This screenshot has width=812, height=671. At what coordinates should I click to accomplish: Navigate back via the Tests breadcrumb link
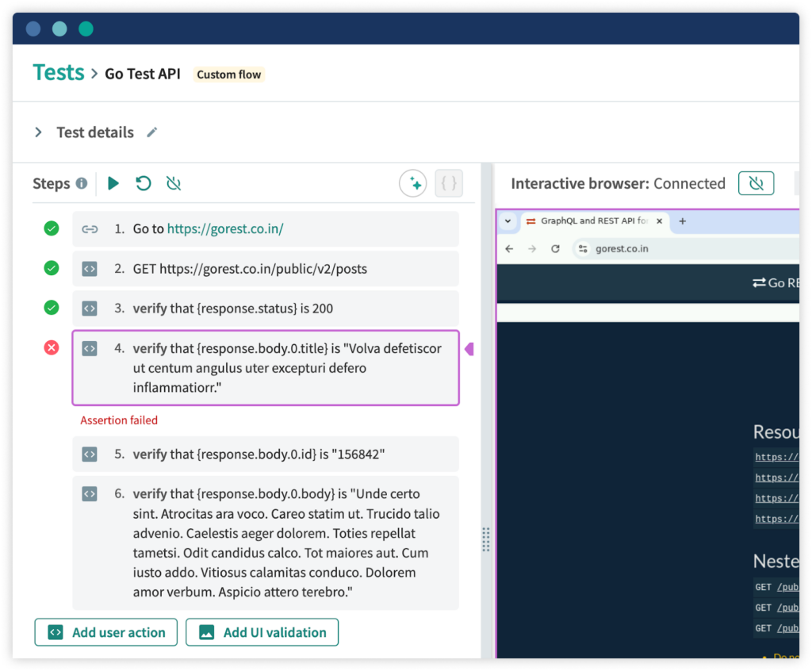pyautogui.click(x=58, y=72)
